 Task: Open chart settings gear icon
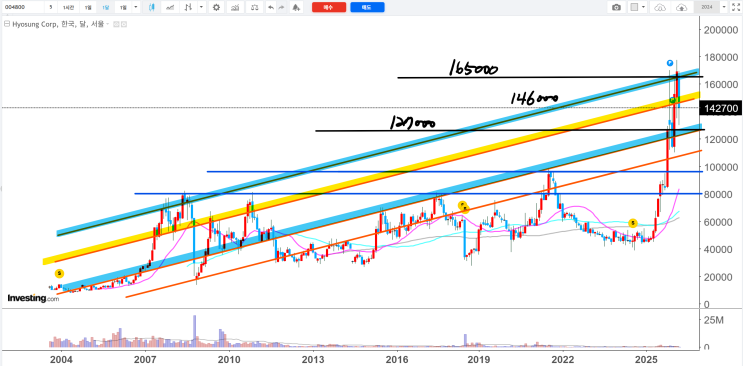[217, 7]
